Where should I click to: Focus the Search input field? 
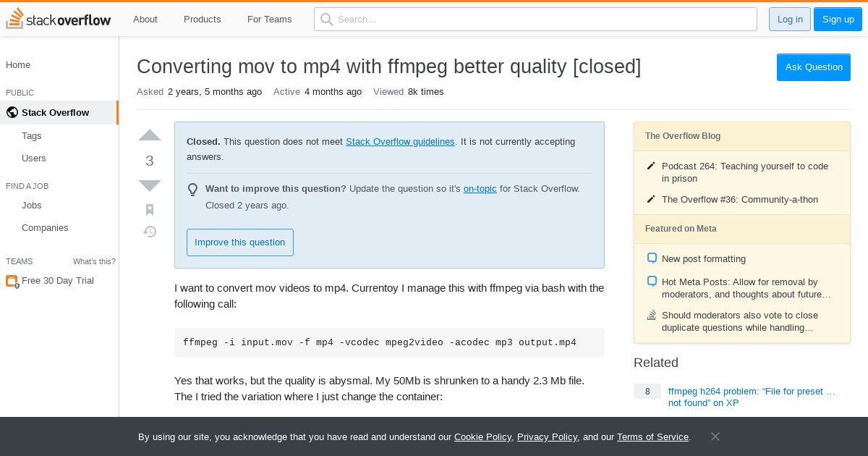tap(535, 20)
